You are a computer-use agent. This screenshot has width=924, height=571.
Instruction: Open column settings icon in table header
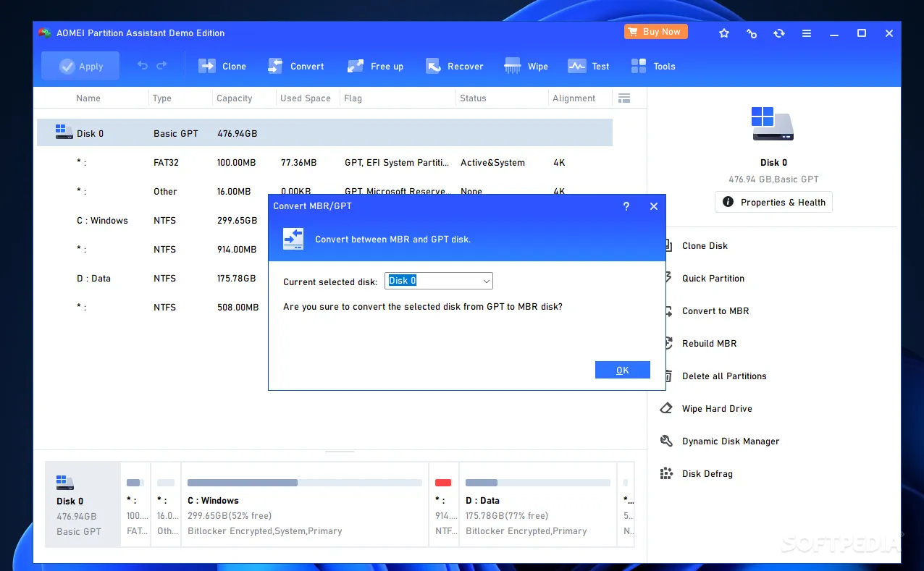pos(623,98)
